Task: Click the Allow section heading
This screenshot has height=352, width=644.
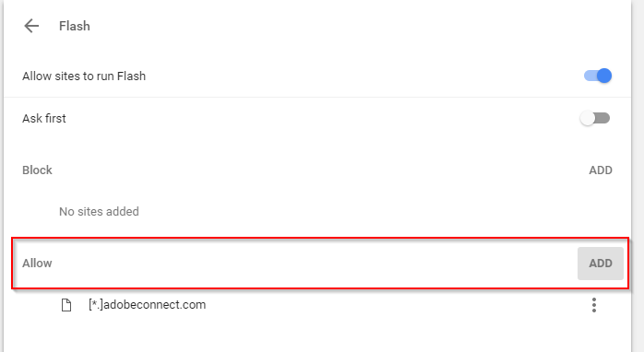Action: [x=37, y=264]
